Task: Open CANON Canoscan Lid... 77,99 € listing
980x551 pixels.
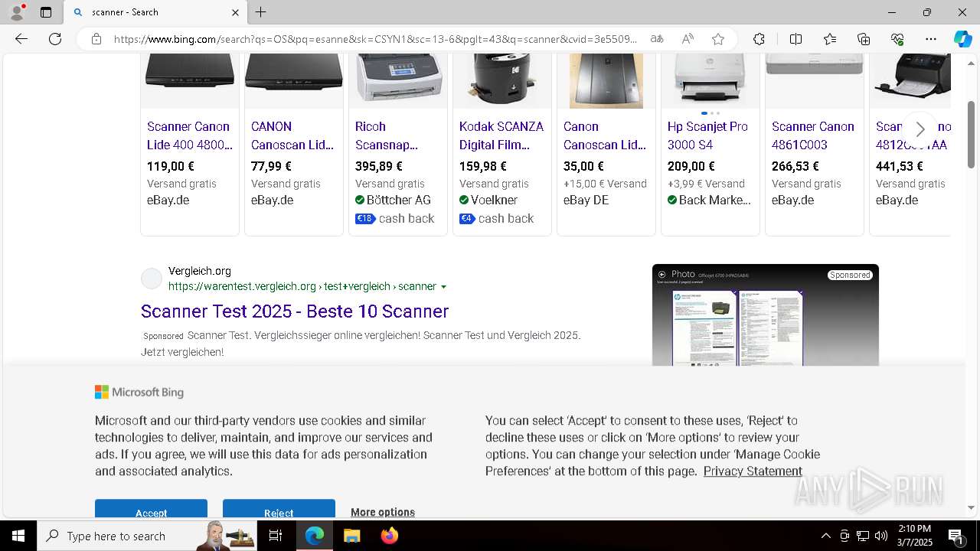Action: 292,135
